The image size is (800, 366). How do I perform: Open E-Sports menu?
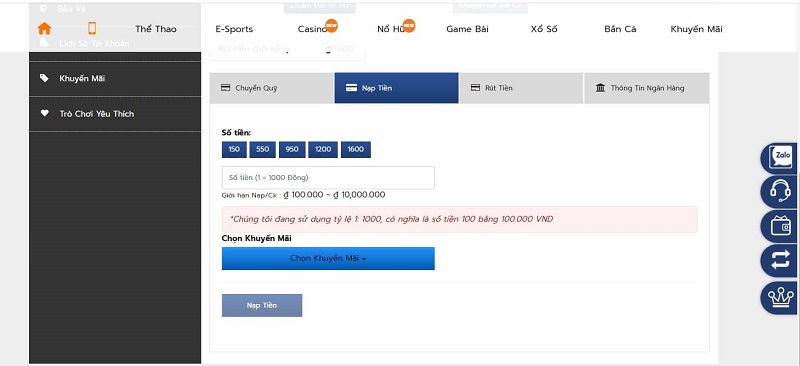(234, 29)
